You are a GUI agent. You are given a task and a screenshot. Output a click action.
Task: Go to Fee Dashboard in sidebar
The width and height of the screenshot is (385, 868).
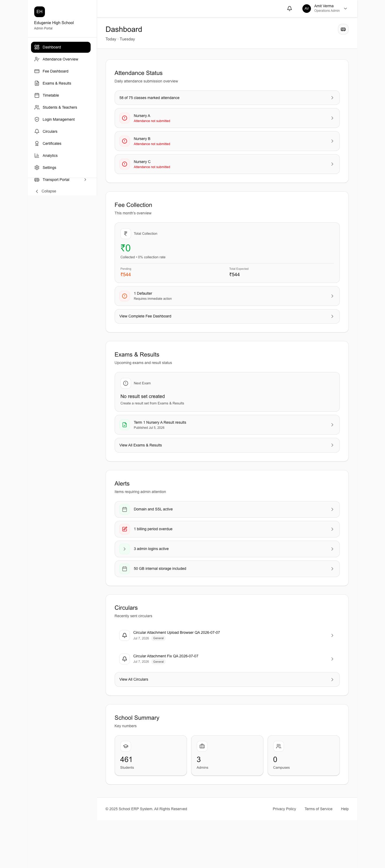coord(61,71)
